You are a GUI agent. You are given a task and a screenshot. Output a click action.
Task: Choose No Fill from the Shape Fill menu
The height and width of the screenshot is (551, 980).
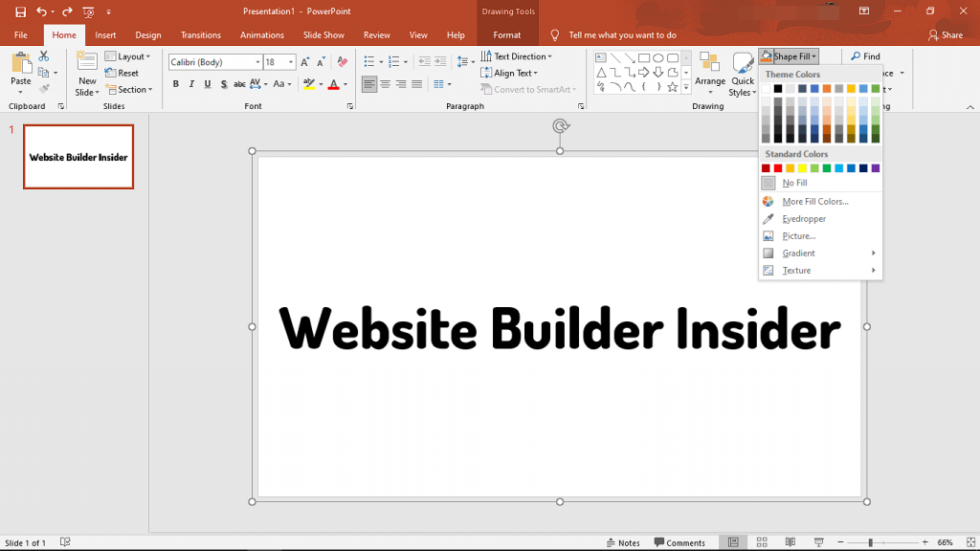coord(794,182)
